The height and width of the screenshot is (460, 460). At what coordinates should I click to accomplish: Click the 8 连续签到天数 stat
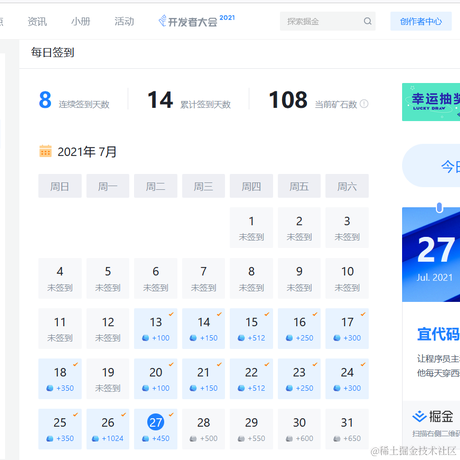[x=74, y=100]
